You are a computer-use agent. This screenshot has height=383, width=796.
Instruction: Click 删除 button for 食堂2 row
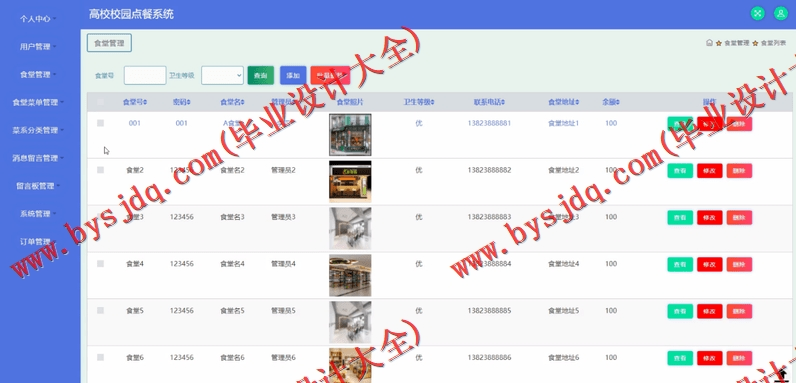point(739,171)
